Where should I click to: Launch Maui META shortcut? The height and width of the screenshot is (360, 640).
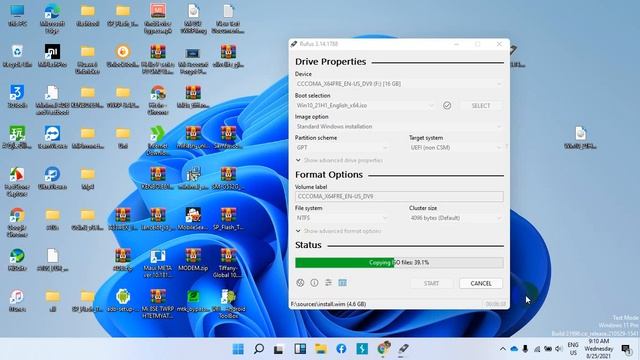[x=158, y=263]
